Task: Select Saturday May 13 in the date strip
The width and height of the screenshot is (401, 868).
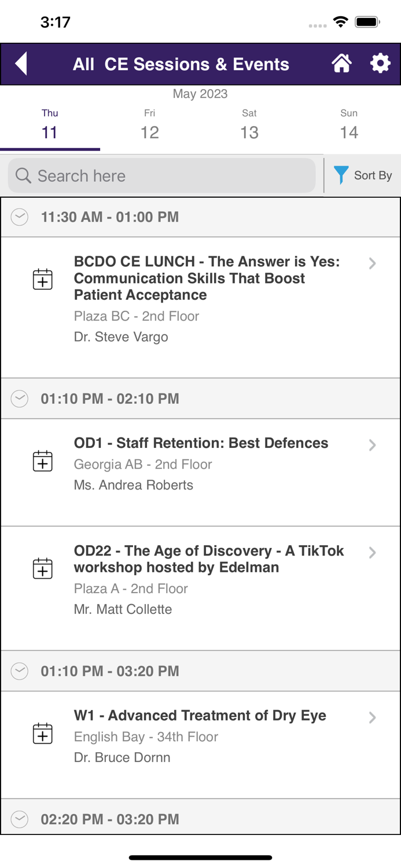Action: tap(249, 123)
